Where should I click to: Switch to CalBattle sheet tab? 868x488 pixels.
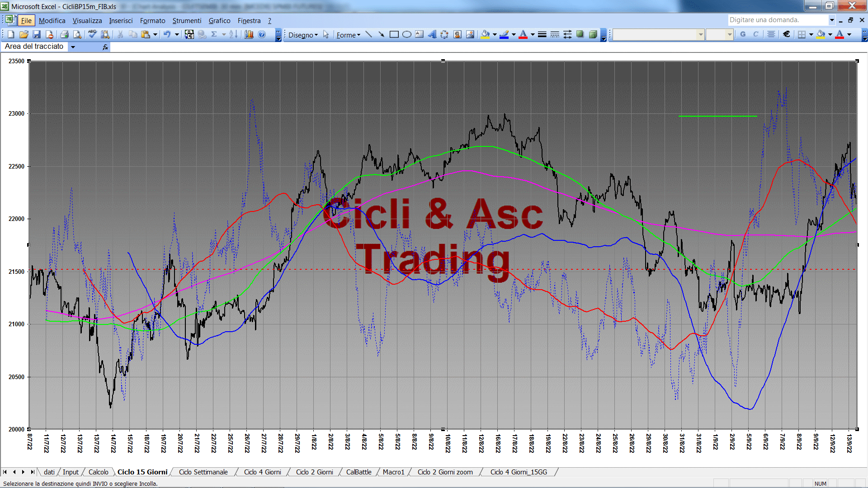pos(359,472)
